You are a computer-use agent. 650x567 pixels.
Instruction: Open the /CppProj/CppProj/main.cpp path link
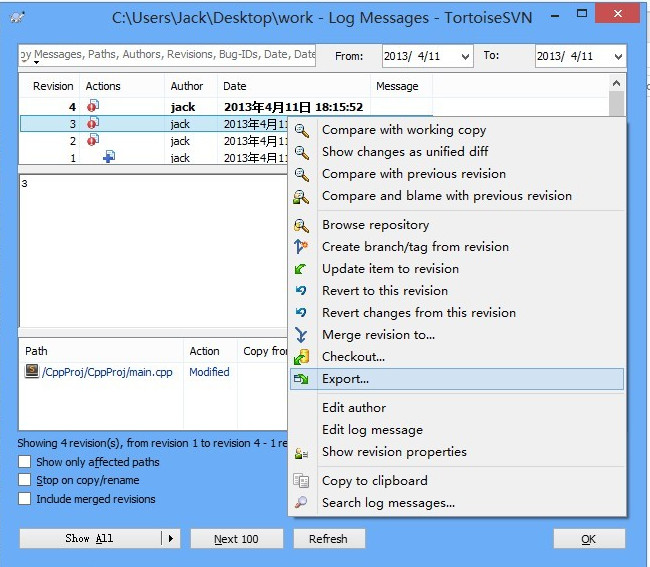point(107,372)
